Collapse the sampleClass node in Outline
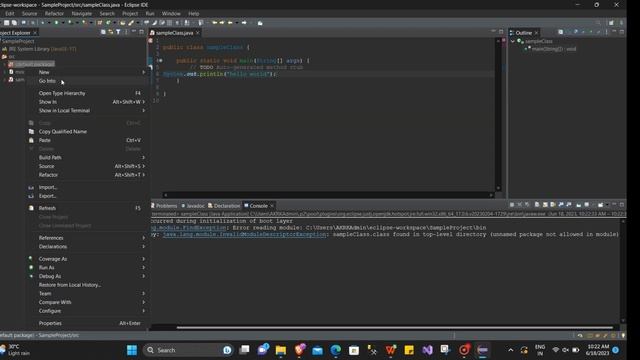 coord(513,41)
